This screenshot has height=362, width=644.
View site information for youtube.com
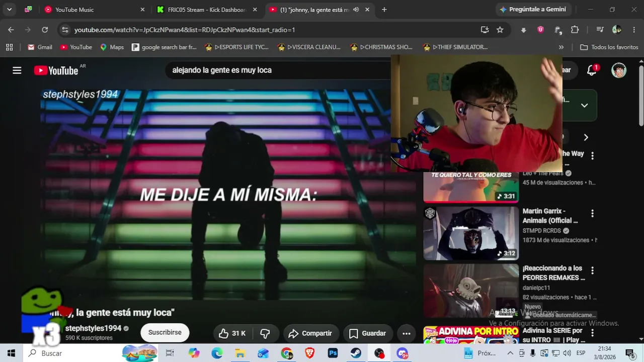(x=65, y=30)
